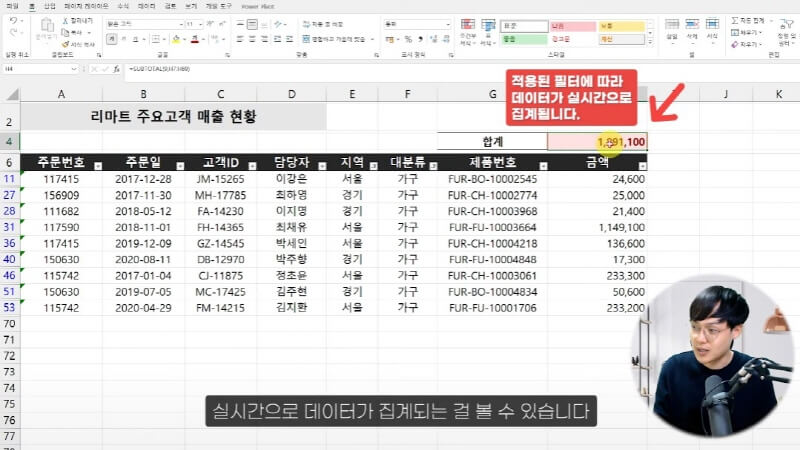Click the center align icon
The height and width of the screenshot is (450, 800).
coord(252,39)
